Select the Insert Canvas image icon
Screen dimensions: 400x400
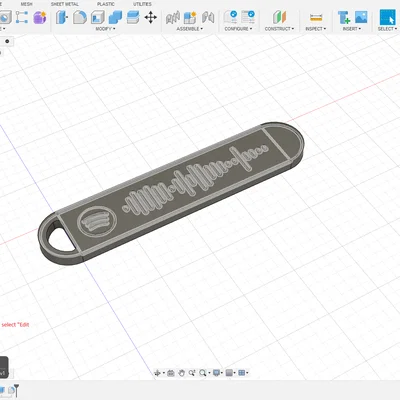pyautogui.click(x=361, y=17)
